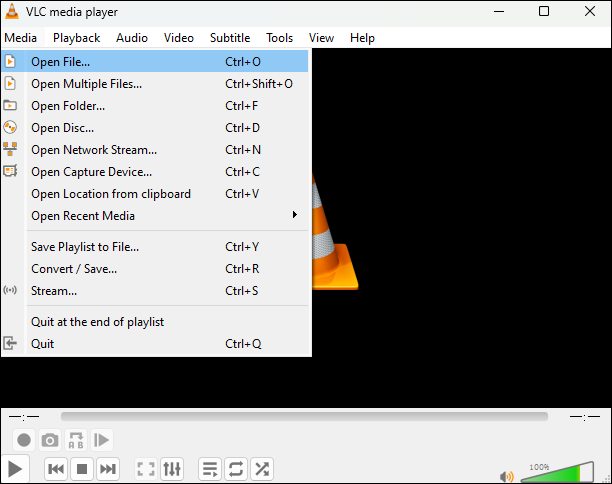Toggle the time display right of the seek bar
The width and height of the screenshot is (612, 484).
tap(585, 417)
